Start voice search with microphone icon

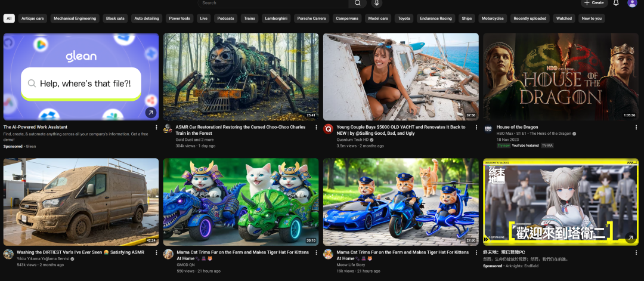click(376, 3)
